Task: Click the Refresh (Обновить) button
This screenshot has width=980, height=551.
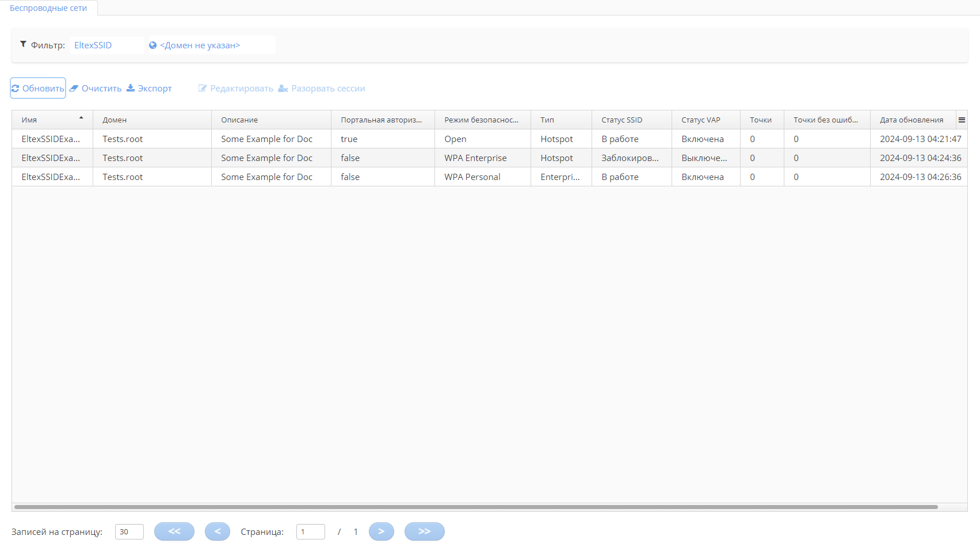Action: pyautogui.click(x=38, y=88)
